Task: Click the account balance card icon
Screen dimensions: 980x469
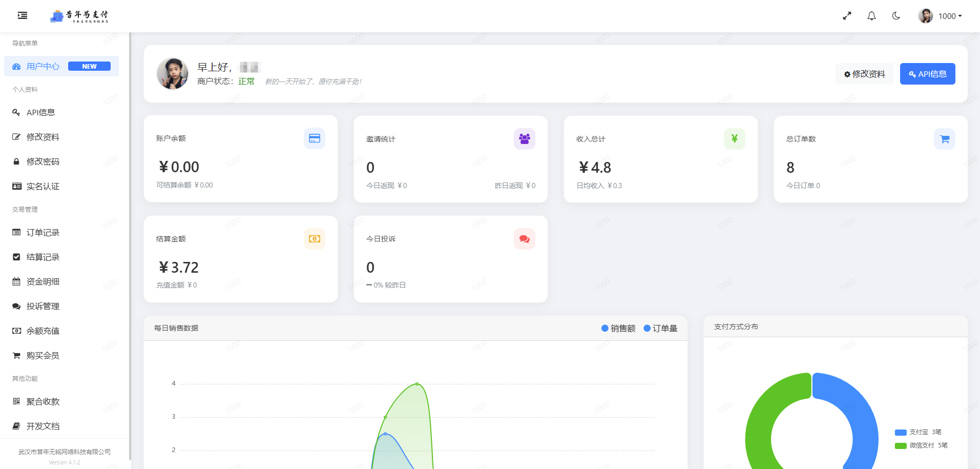Action: pos(315,138)
